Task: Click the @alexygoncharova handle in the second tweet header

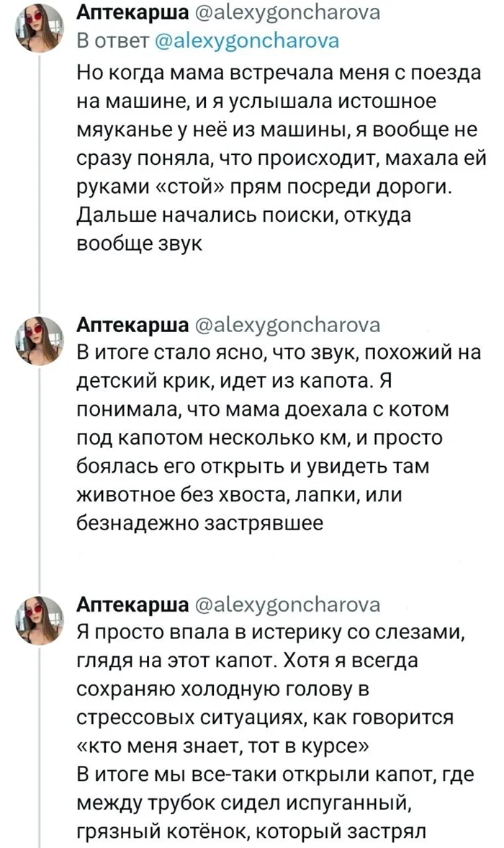Action: 282,320
